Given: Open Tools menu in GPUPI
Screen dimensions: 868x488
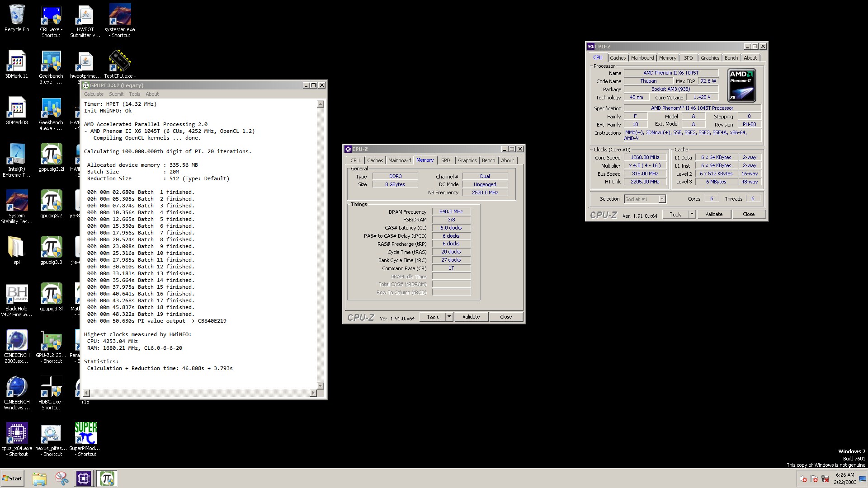Looking at the screenshot, I should pyautogui.click(x=135, y=94).
